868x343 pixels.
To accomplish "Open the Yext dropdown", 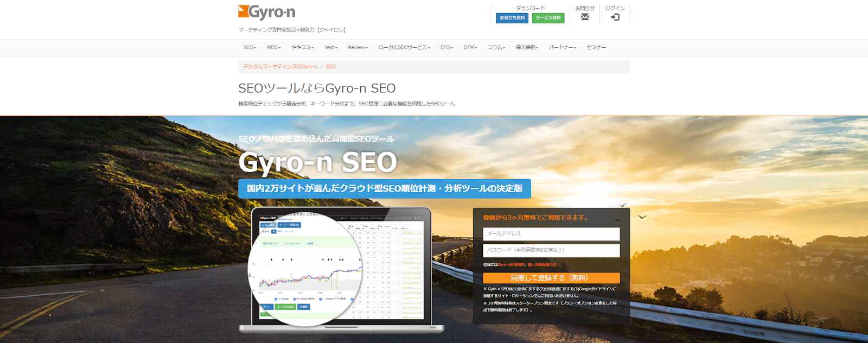I will 330,48.
